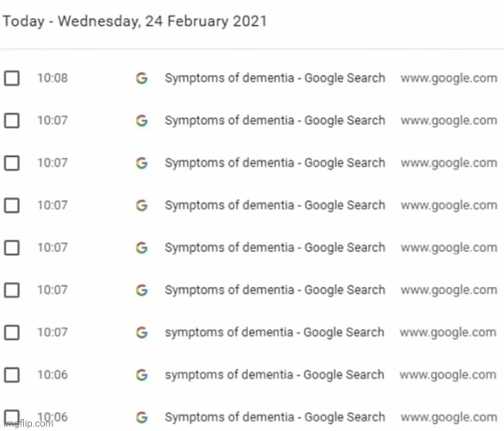Open lowercase "symptoms of dementia" link at 10:06
Viewport: 504px width, 431px height.
(x=275, y=375)
